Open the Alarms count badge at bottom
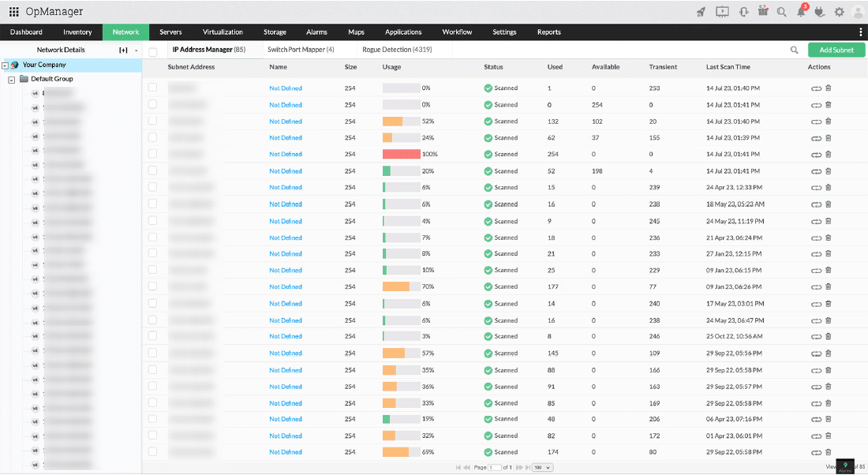 click(x=845, y=467)
